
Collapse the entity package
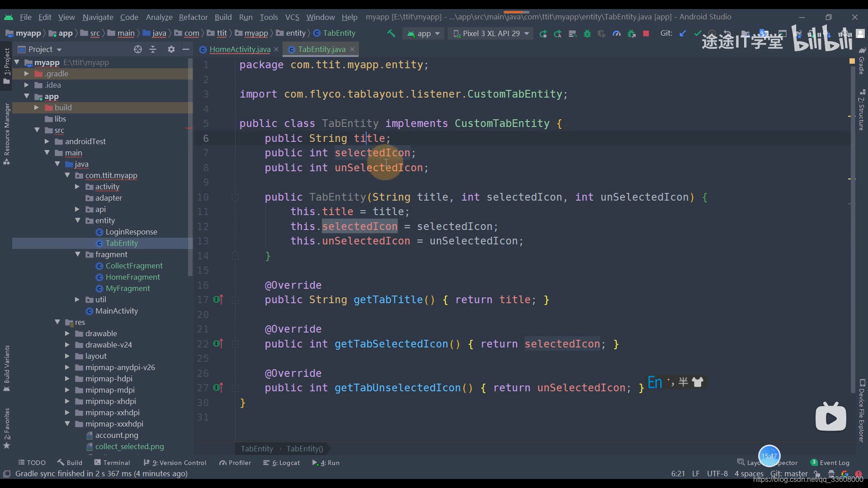coord(77,221)
